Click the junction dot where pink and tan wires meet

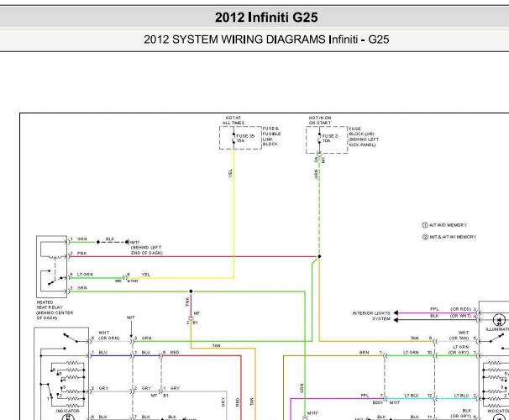(319, 256)
